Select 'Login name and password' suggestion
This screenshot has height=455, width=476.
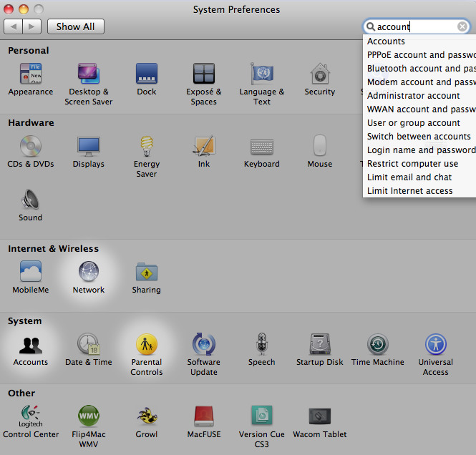pyautogui.click(x=419, y=150)
